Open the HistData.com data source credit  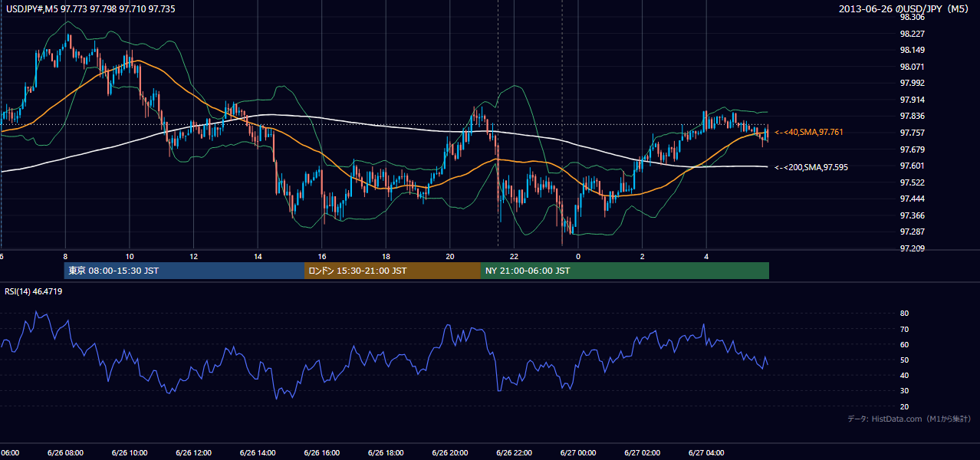[x=909, y=419]
